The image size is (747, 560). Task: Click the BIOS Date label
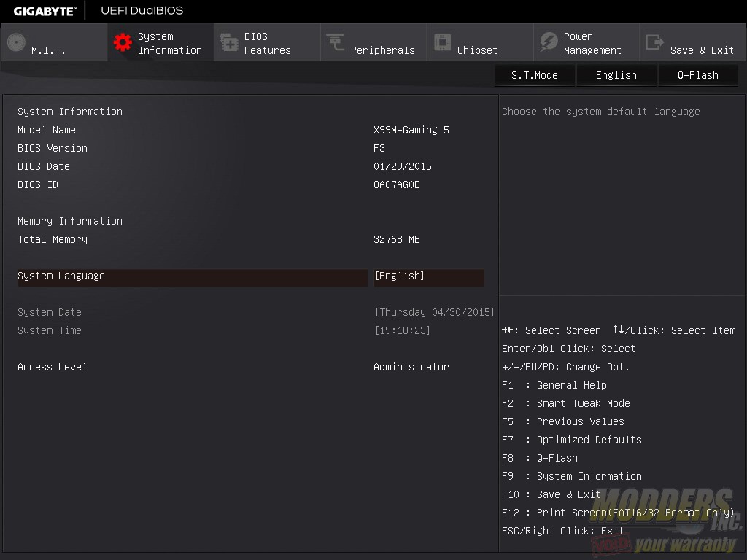tap(44, 166)
